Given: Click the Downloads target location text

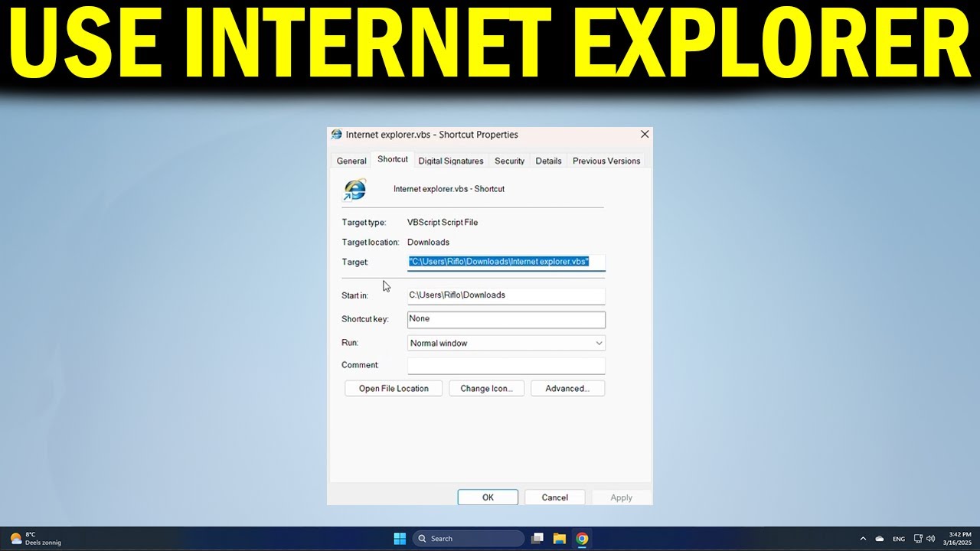Looking at the screenshot, I should point(428,243).
